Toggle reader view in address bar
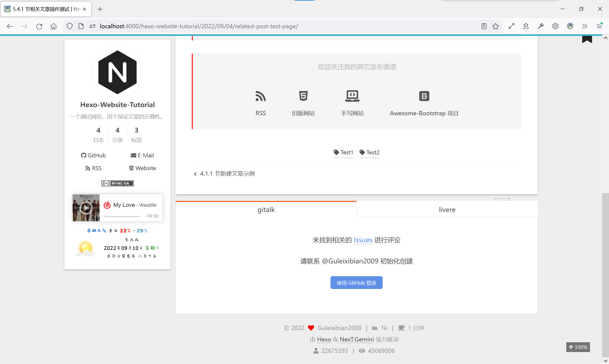The image size is (609, 364). [484, 26]
